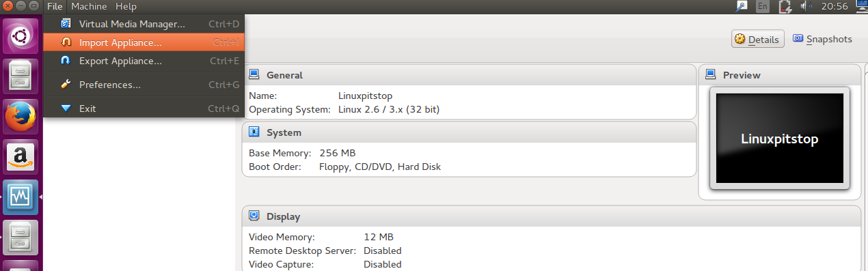Image resolution: width=868 pixels, height=271 pixels.
Task: Choose Export Appliance from File menu
Action: 144,61
